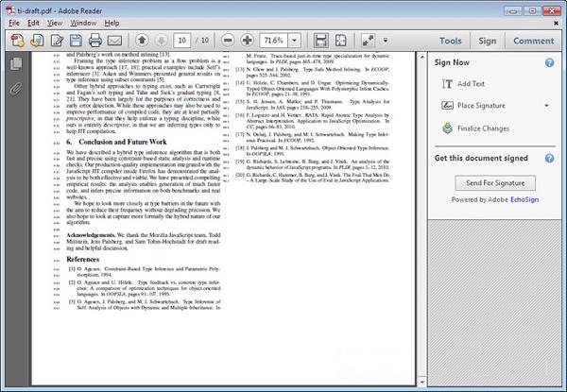Open Get this document signed help icon
Viewport: 567px width, 392px height.
(549, 159)
